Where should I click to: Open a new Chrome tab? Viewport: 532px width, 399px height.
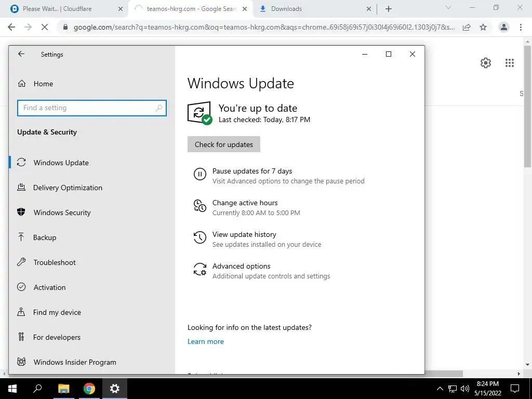389,9
